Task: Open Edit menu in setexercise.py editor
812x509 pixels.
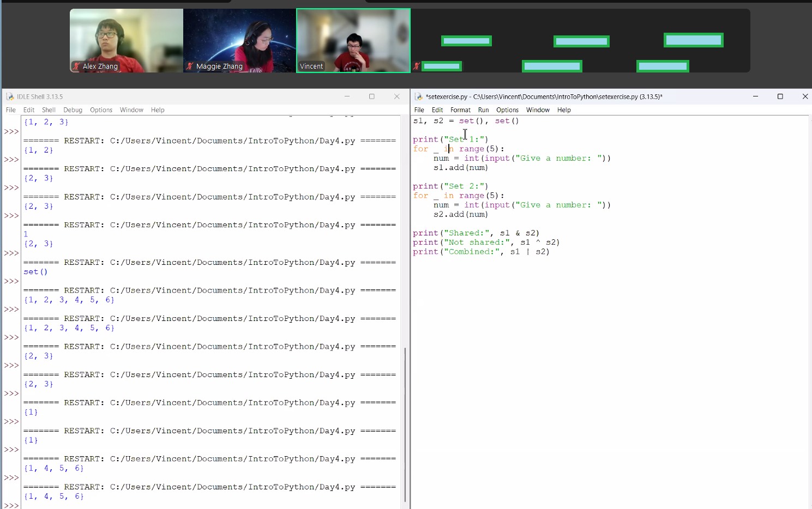Action: click(x=437, y=110)
